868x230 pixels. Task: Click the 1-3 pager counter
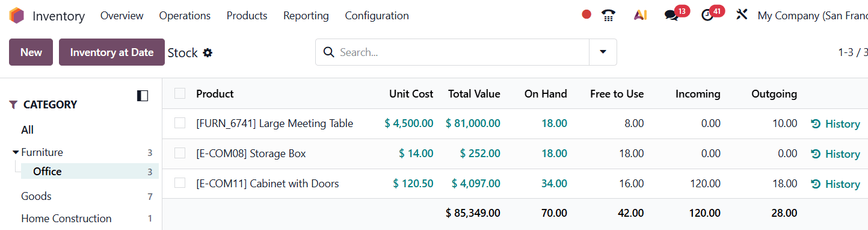click(853, 52)
